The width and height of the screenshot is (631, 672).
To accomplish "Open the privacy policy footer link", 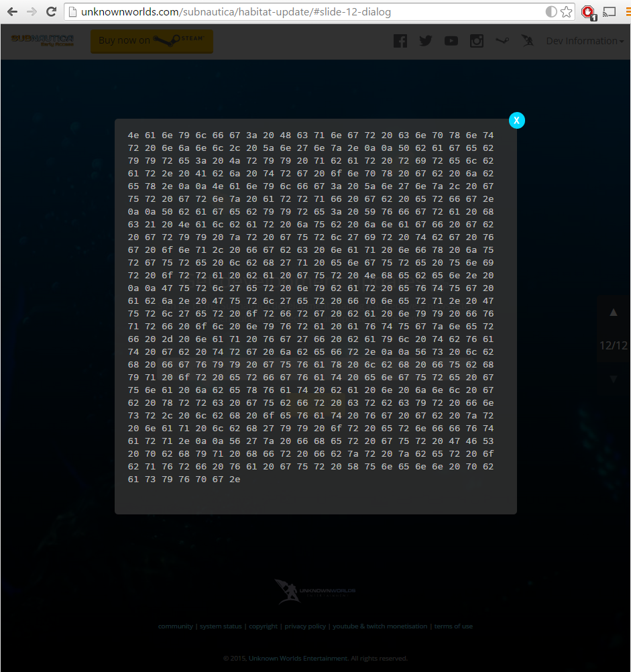I will pyautogui.click(x=305, y=626).
